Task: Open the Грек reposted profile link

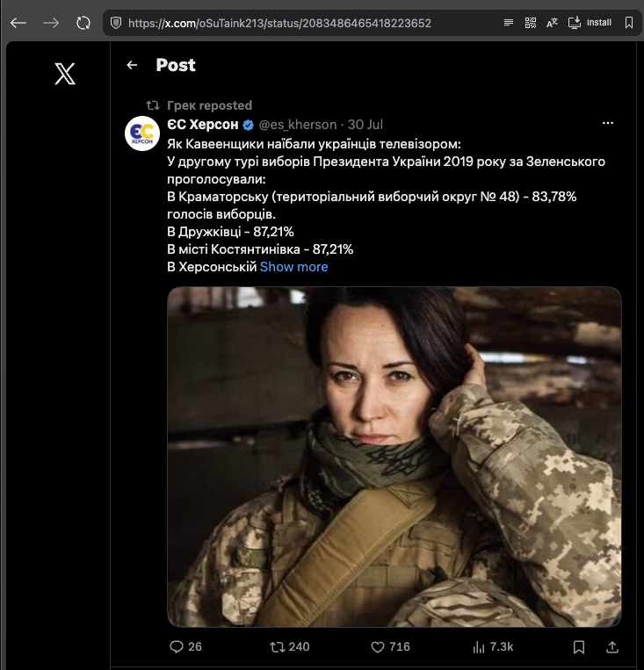Action: [209, 105]
